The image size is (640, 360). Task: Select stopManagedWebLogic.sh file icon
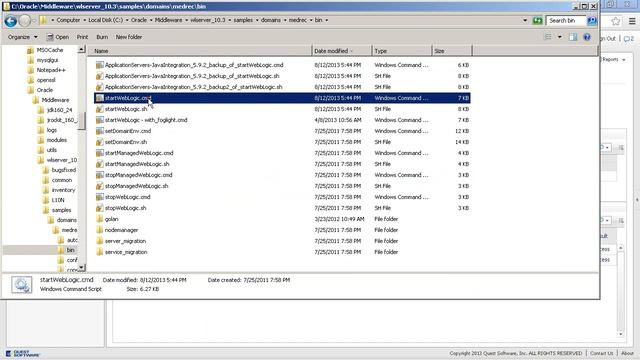click(100, 186)
